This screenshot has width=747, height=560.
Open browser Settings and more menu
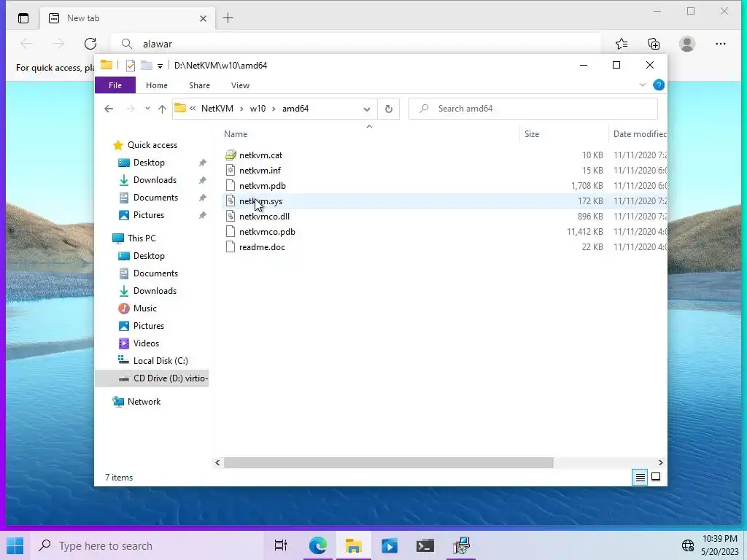tap(720, 44)
